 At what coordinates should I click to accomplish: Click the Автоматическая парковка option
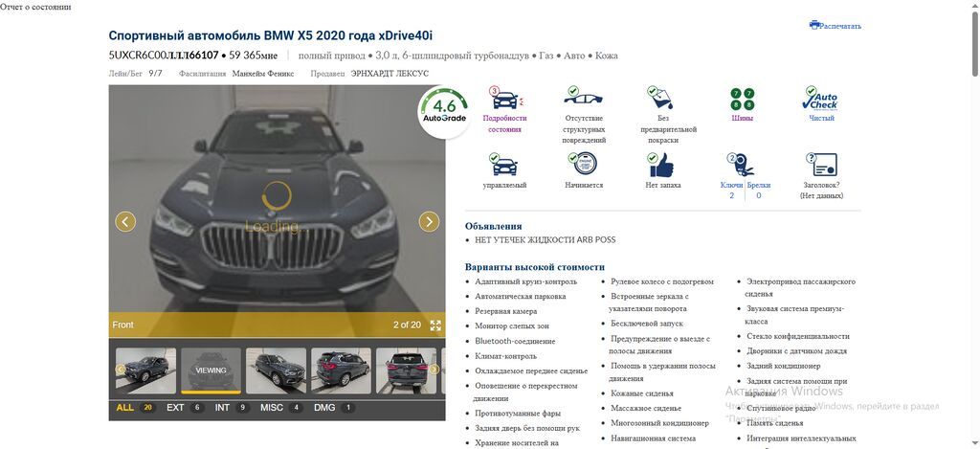(521, 297)
